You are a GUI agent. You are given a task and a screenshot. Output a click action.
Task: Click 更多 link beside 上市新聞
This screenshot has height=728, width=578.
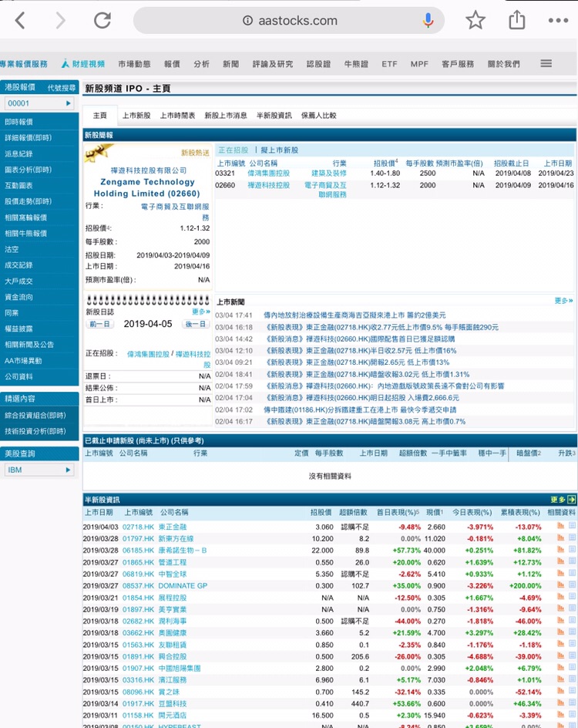click(x=563, y=301)
